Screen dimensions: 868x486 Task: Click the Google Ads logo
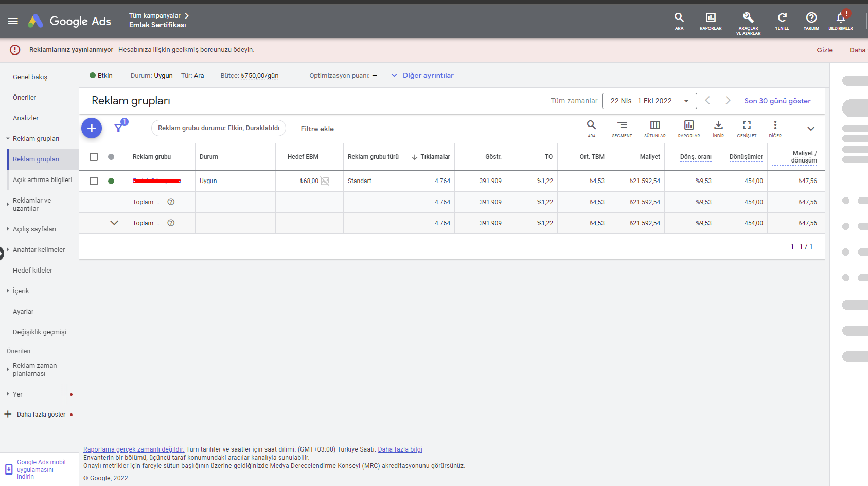[x=69, y=21]
